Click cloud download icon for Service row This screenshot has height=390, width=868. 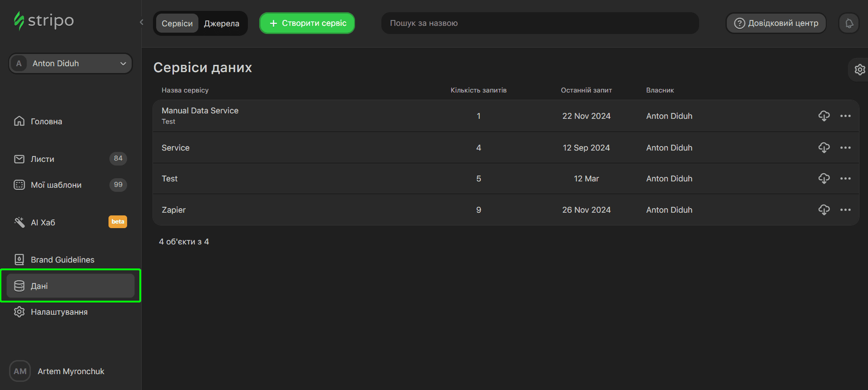824,148
